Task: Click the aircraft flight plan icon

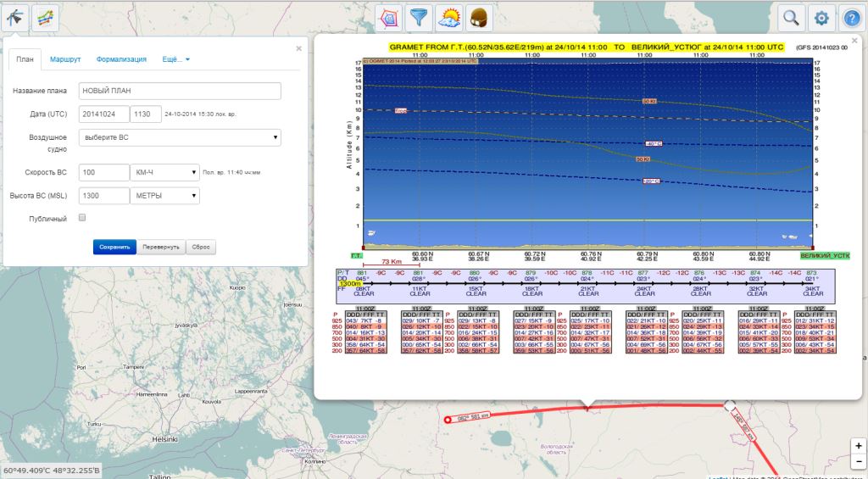Action: [15, 17]
